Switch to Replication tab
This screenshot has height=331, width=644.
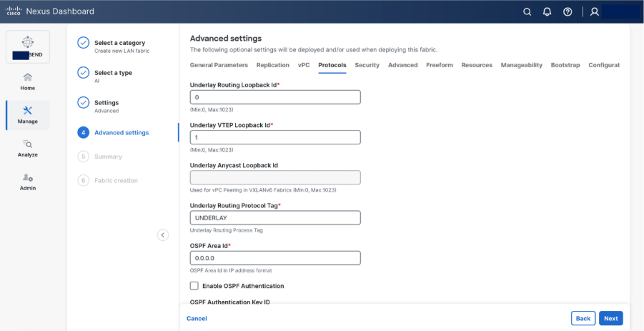[273, 65]
